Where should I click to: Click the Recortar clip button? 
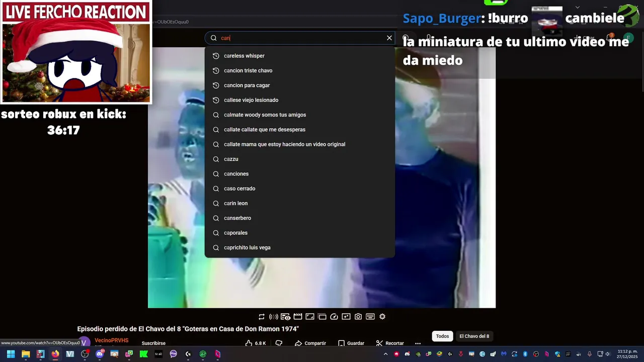coord(390,343)
